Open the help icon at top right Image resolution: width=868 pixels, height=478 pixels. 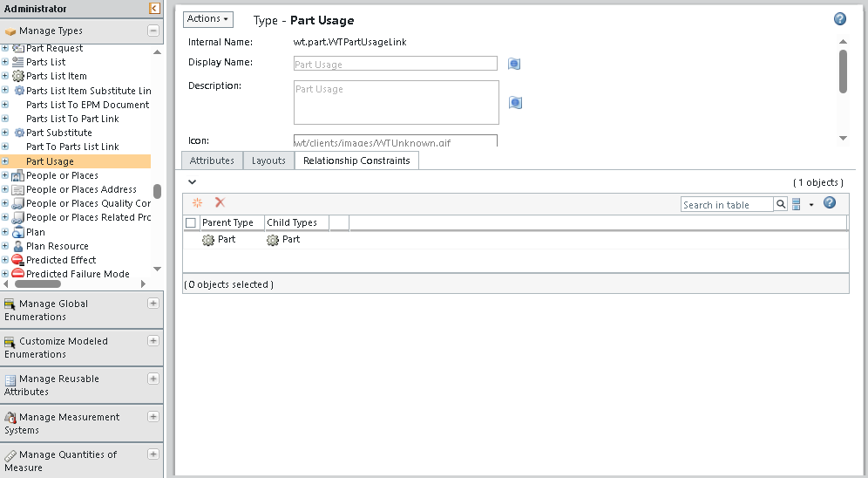[x=840, y=19]
